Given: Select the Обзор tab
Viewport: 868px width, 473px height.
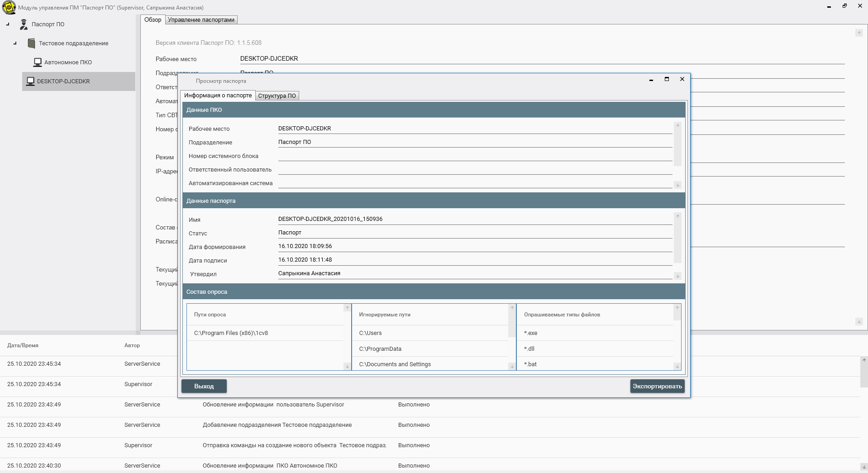Looking at the screenshot, I should (153, 20).
